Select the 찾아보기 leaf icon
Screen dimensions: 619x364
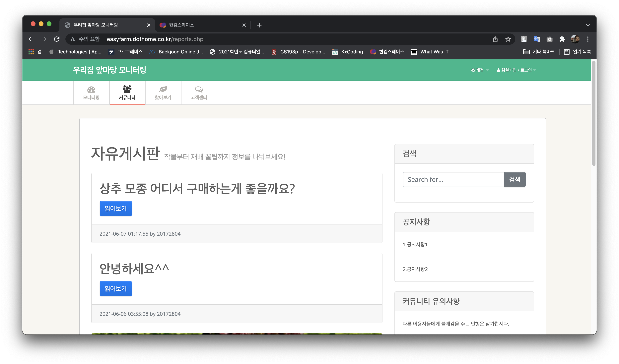[x=163, y=89]
